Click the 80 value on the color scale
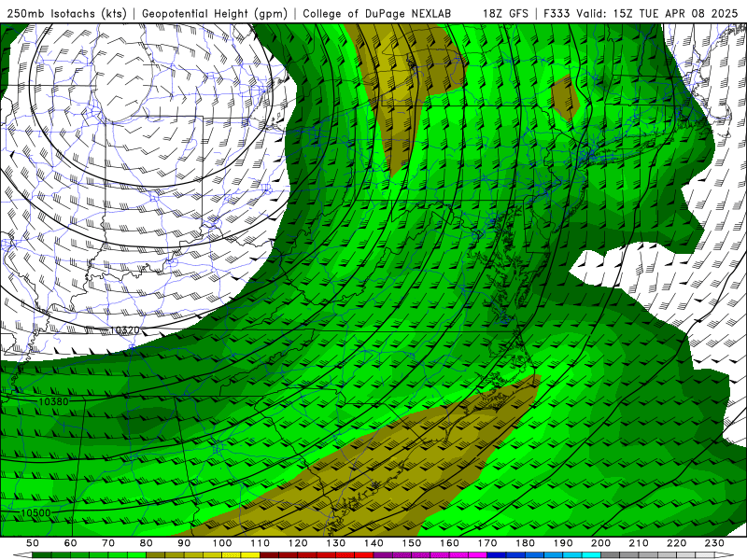Viewport: 747px width, 560px height. click(x=147, y=543)
